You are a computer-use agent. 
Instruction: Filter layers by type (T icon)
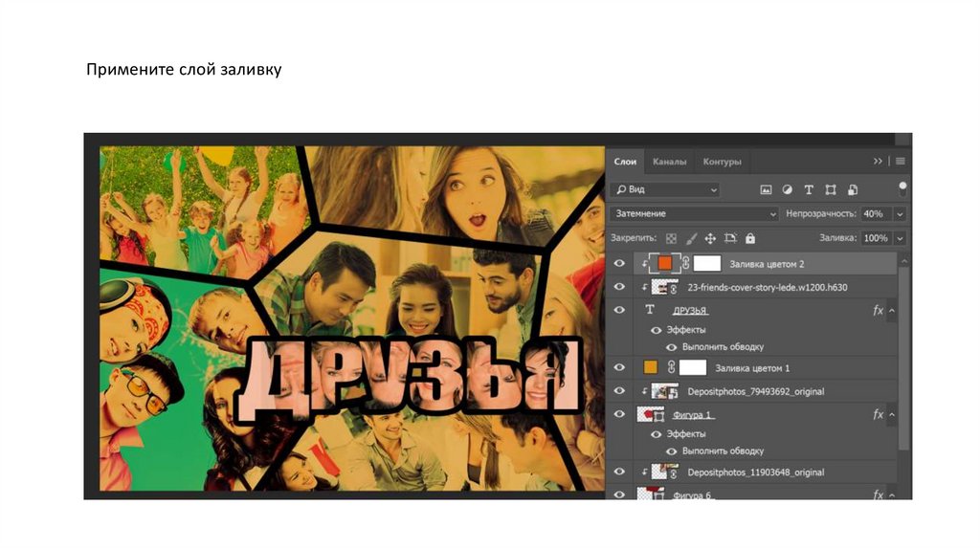[x=809, y=190]
